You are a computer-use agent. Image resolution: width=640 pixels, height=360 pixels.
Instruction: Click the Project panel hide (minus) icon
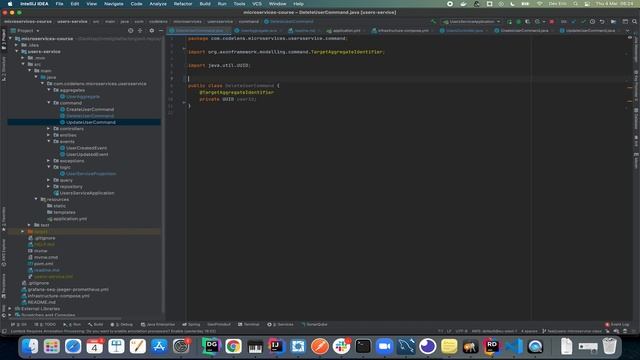(160, 31)
